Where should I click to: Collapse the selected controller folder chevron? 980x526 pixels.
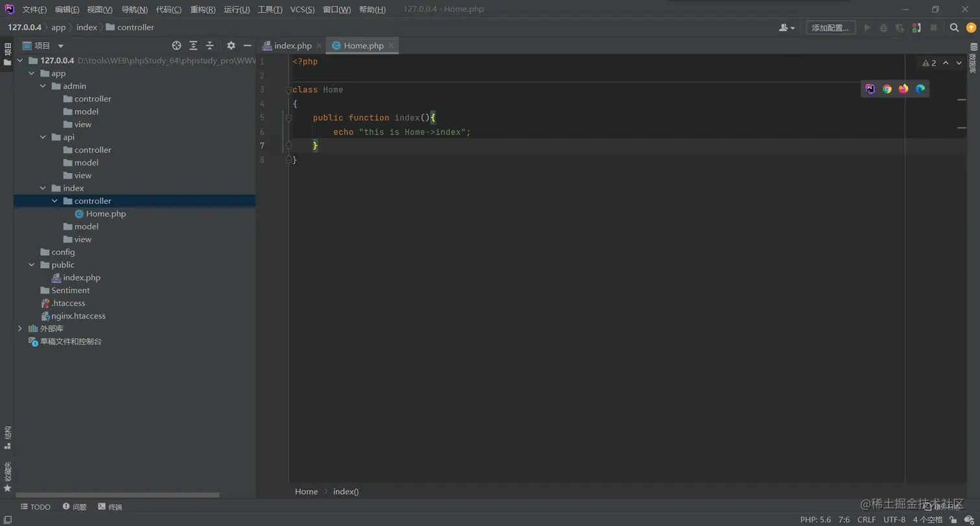point(55,201)
